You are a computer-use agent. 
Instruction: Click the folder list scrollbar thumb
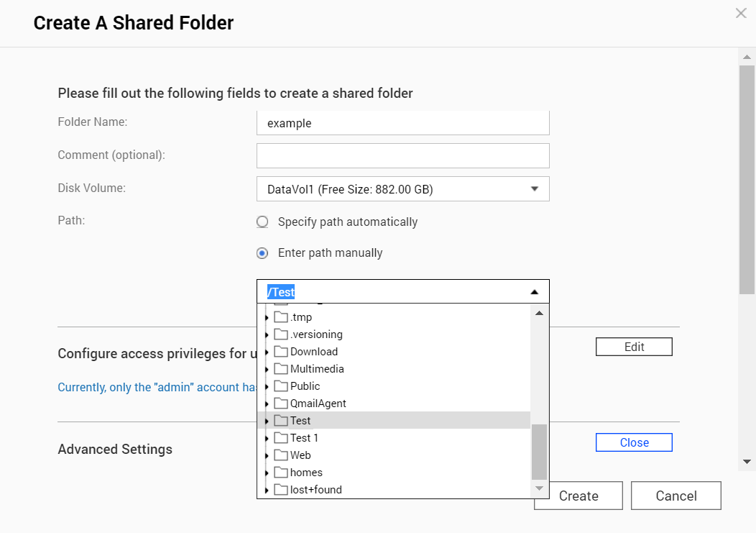[539, 452]
